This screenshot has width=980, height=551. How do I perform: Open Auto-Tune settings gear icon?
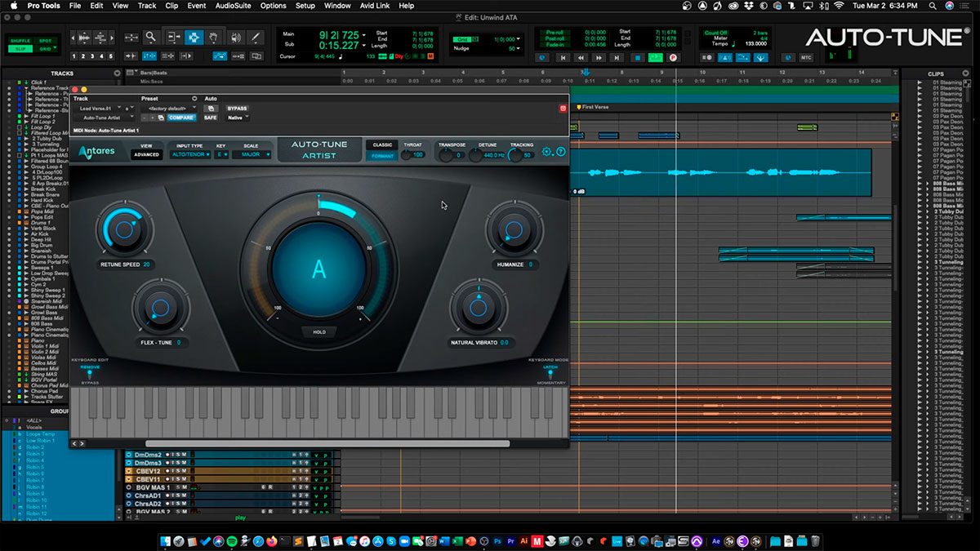tap(547, 152)
